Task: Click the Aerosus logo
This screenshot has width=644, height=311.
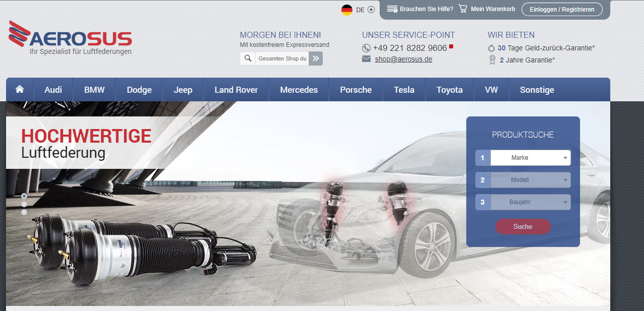Action: click(70, 38)
